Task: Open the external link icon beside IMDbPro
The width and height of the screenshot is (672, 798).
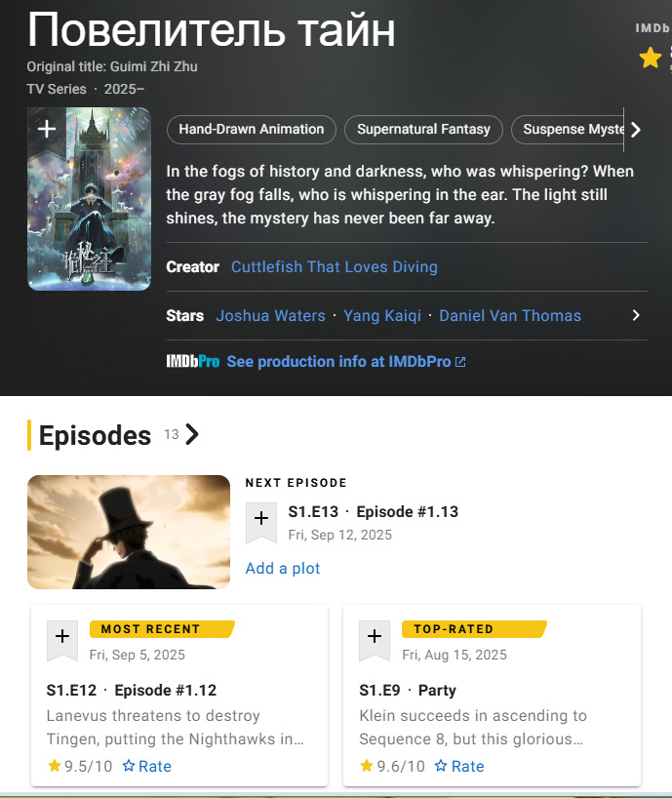Action: [x=460, y=362]
